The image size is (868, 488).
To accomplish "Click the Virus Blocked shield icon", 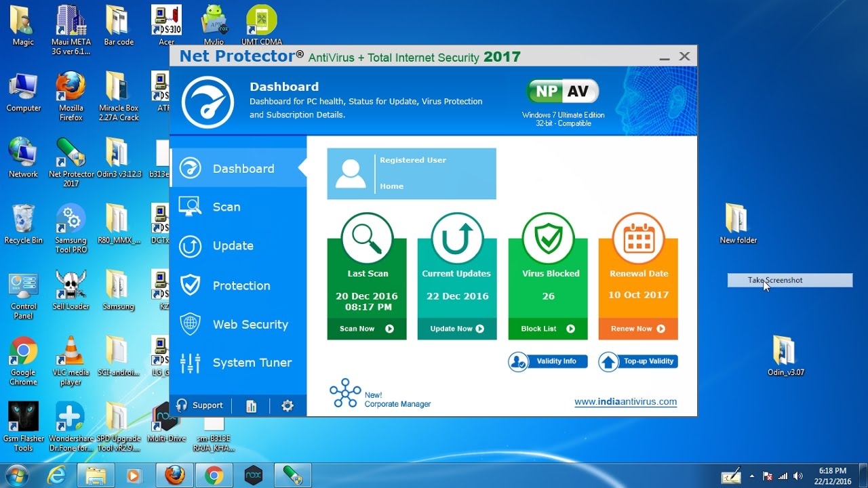I will click(x=548, y=239).
